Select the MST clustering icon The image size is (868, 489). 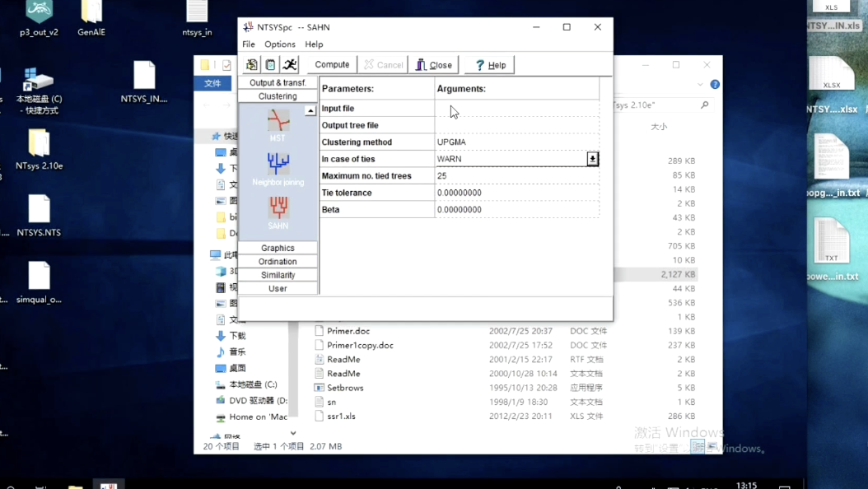278,126
